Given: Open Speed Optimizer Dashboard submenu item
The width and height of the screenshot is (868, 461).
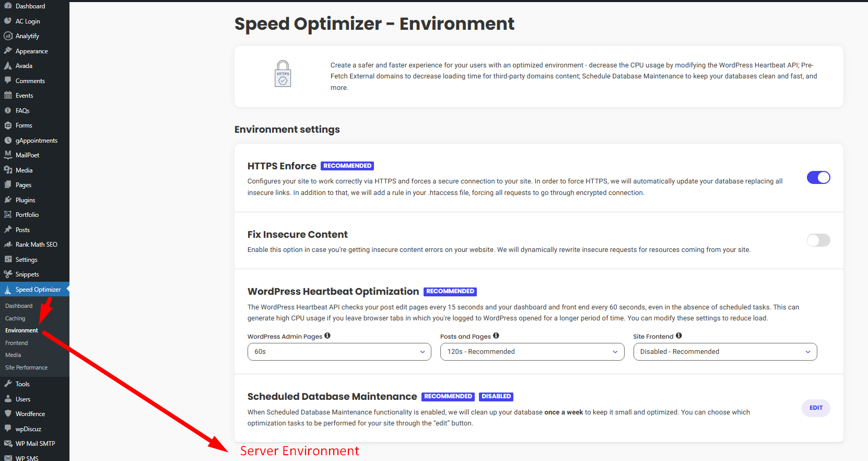Looking at the screenshot, I should [x=19, y=306].
